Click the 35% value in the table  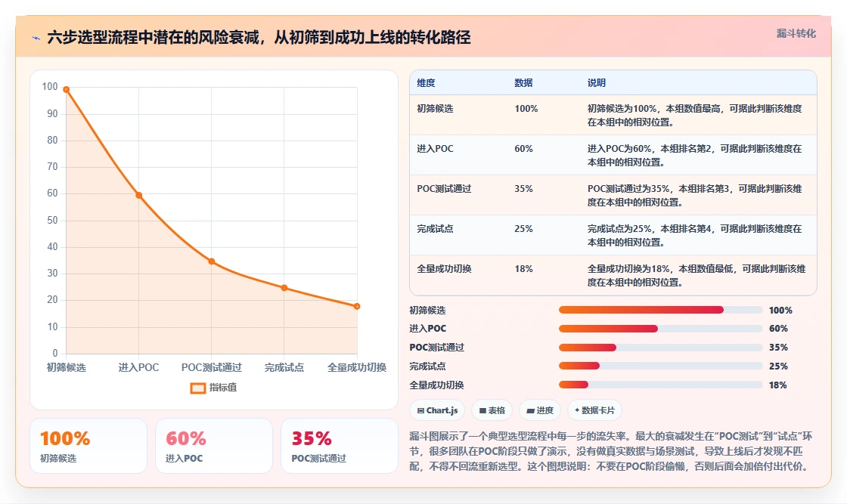click(x=523, y=188)
